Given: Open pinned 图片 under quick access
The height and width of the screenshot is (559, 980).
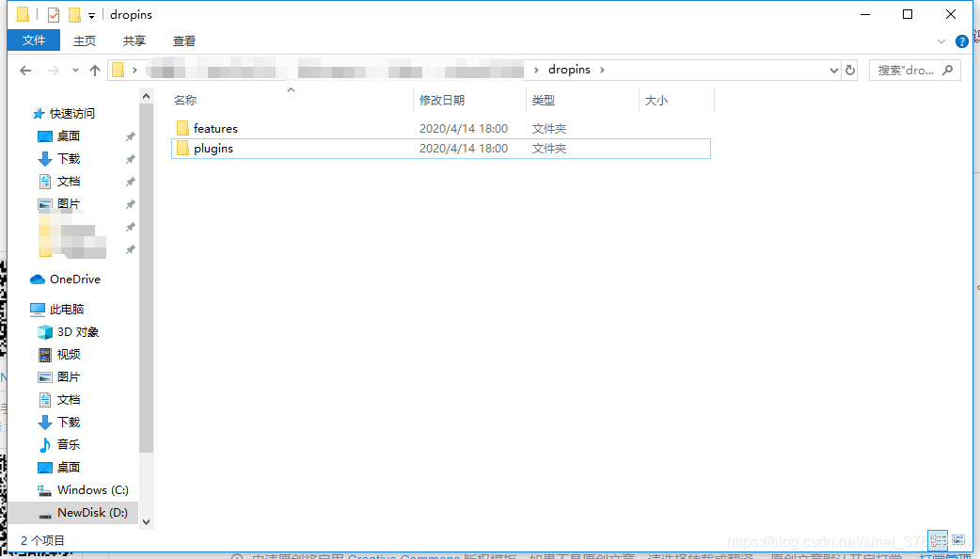Looking at the screenshot, I should (68, 203).
